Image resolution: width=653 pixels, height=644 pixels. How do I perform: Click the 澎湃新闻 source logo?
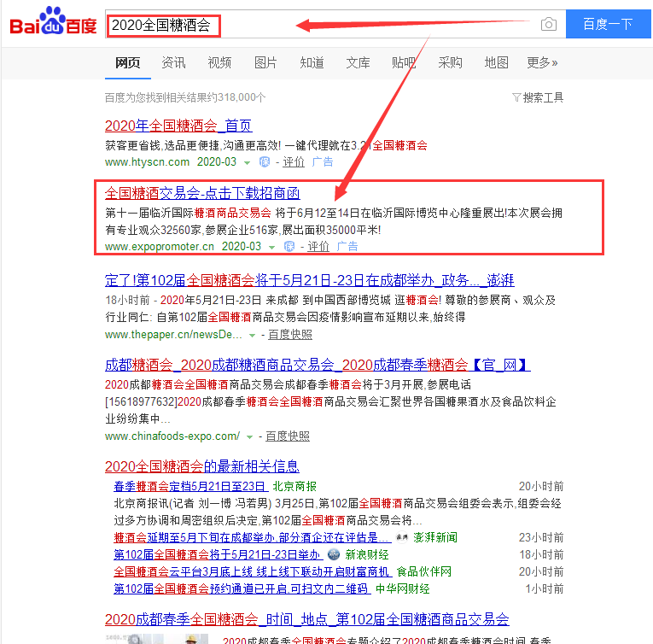[402, 537]
